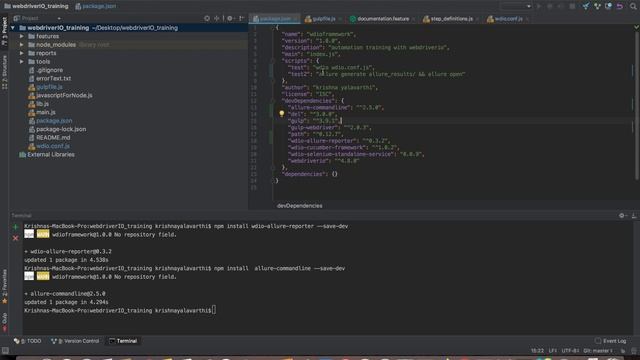Click the collapse all icon in Project panel
640x360 pixels.
[217, 18]
